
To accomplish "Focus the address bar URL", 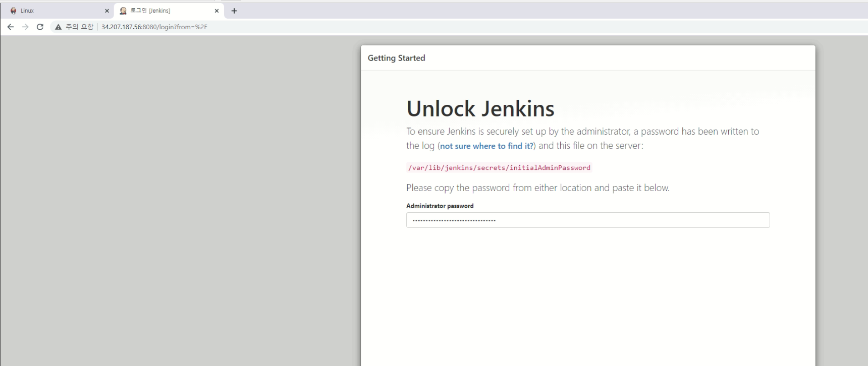I will tap(154, 27).
